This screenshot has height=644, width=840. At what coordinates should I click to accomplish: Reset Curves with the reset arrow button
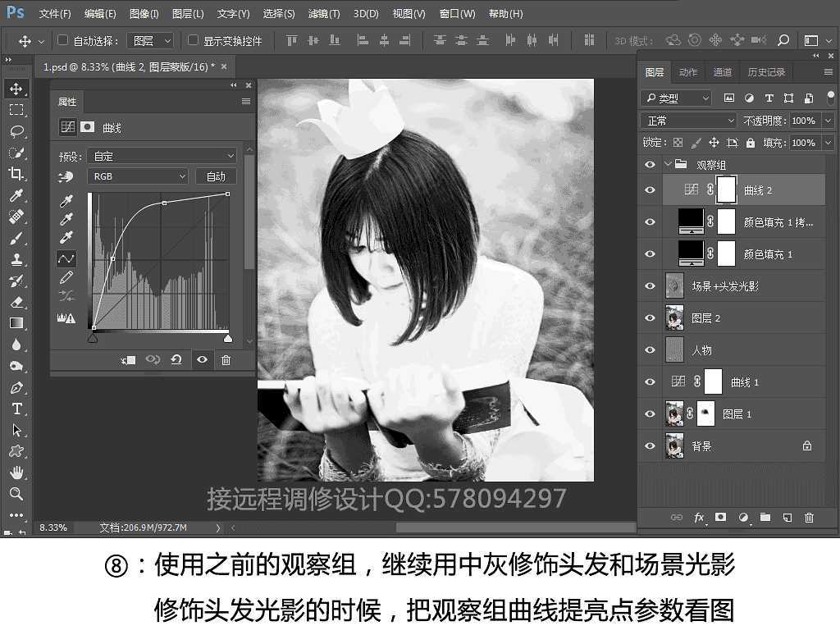177,359
